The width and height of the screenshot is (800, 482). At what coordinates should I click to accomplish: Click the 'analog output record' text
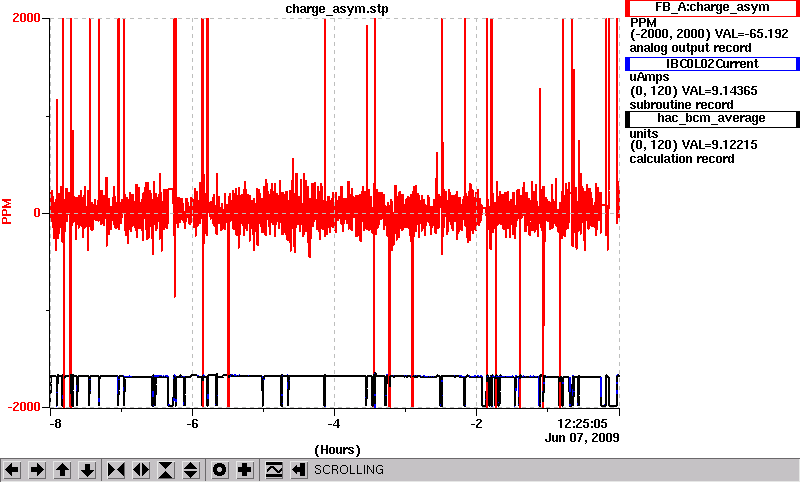[x=690, y=48]
